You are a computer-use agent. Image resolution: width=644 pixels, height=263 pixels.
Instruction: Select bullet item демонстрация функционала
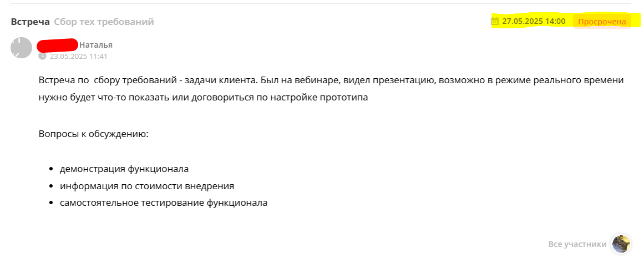124,169
